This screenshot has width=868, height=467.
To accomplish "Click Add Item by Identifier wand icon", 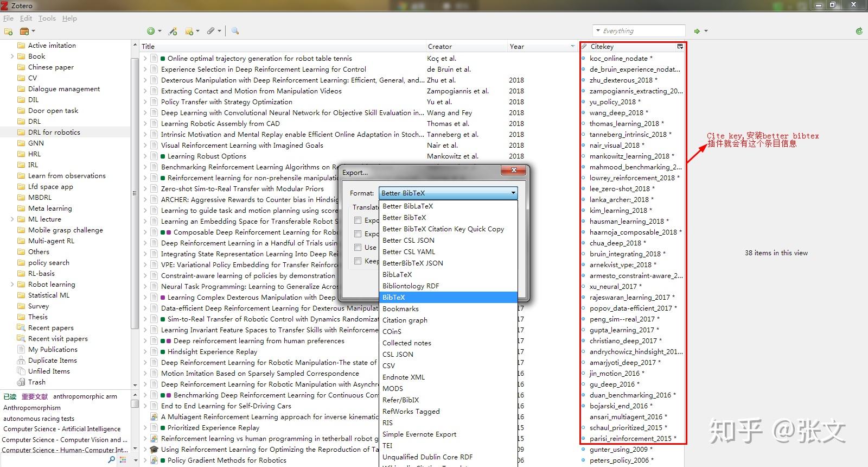I will 173,31.
